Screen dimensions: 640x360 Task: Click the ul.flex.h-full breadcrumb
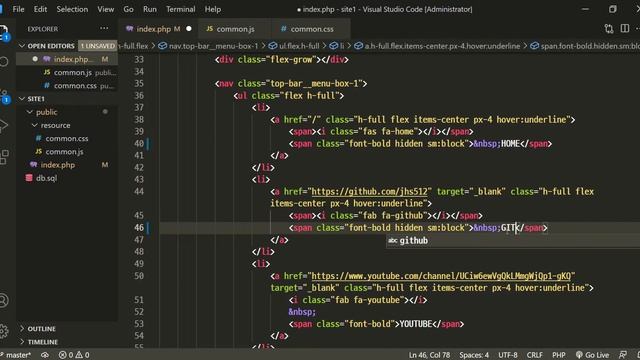pos(294,46)
